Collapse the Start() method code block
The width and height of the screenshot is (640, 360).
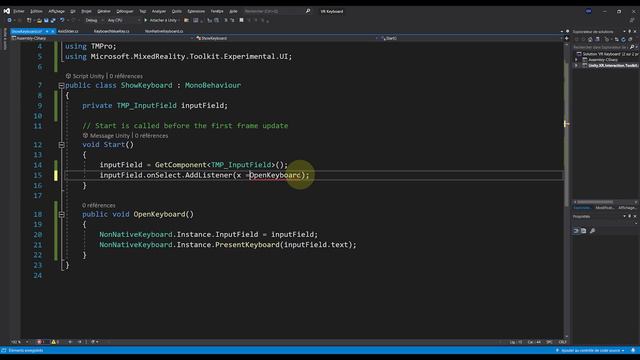61,145
